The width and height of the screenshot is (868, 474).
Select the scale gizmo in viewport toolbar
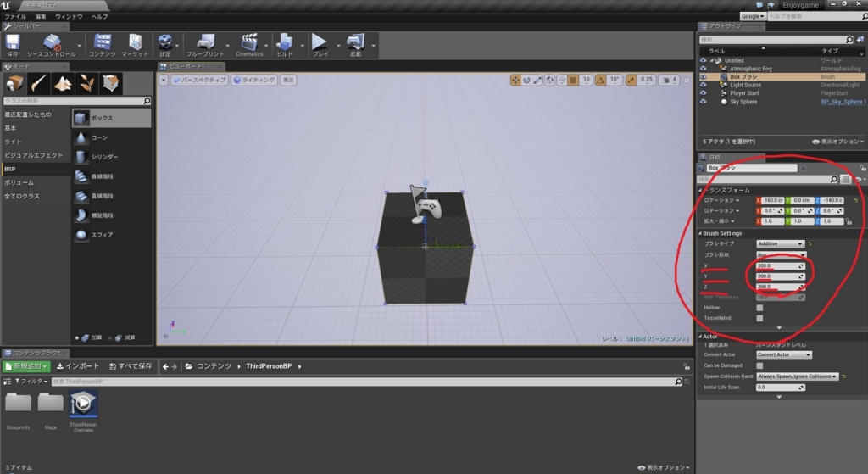(537, 81)
